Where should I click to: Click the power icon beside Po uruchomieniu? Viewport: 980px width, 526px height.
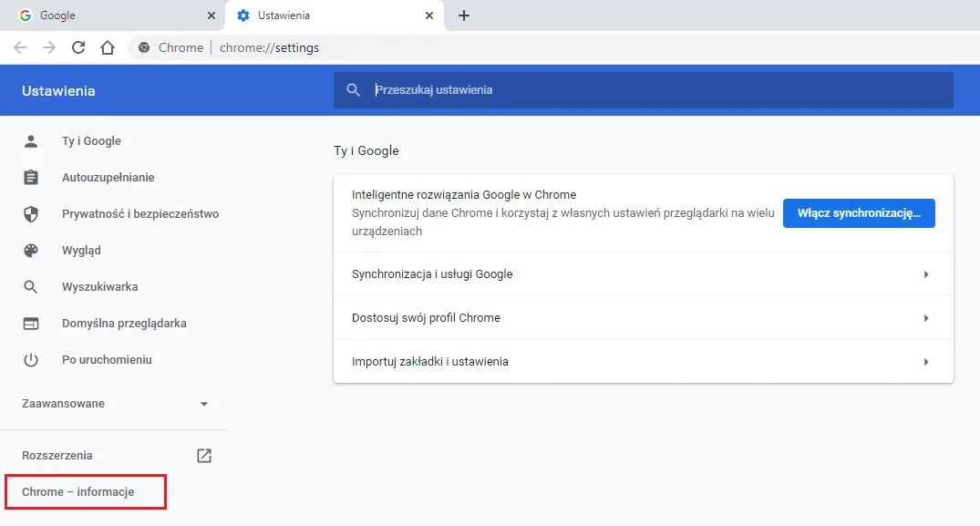(x=31, y=360)
